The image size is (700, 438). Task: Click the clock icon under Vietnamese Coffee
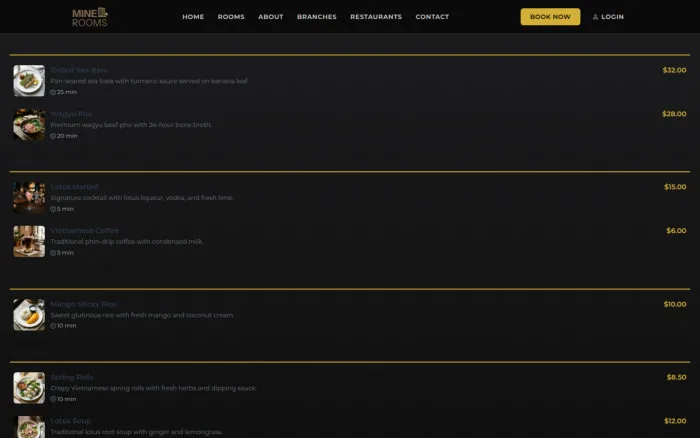53,253
